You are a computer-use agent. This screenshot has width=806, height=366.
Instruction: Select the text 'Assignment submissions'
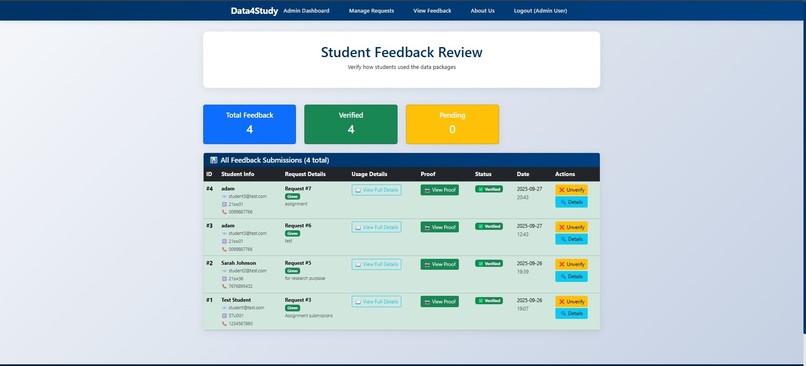coord(309,316)
